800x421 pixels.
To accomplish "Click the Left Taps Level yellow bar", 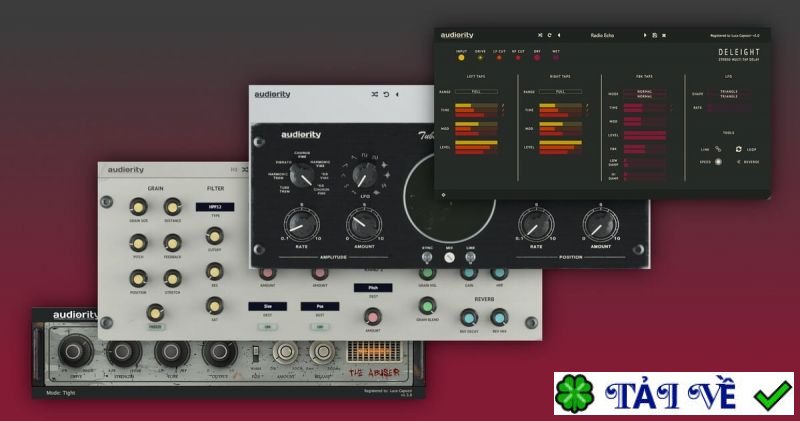I will point(476,143).
